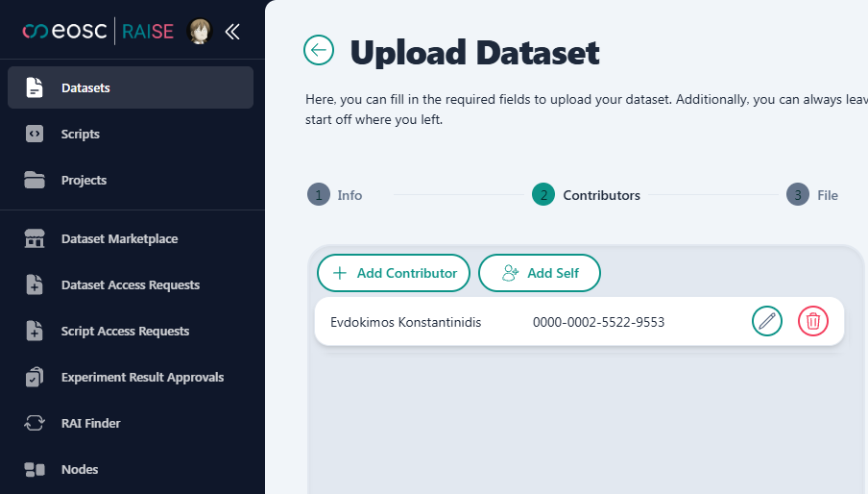Click the Add Contributor button
The image size is (868, 494).
tap(394, 273)
